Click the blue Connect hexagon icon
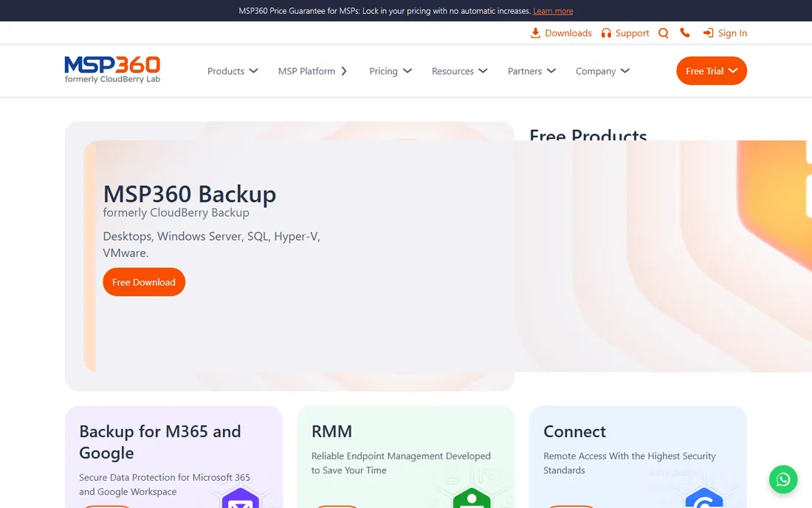The image size is (812, 508). tap(703, 498)
